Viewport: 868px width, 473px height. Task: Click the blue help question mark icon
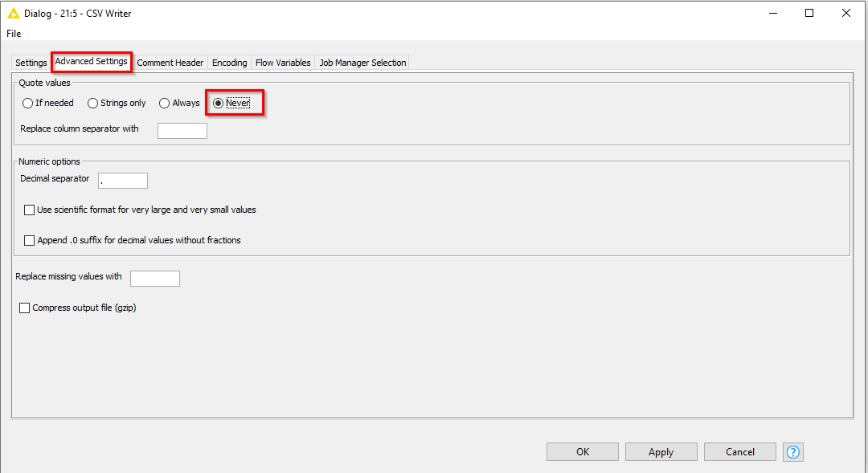point(793,452)
